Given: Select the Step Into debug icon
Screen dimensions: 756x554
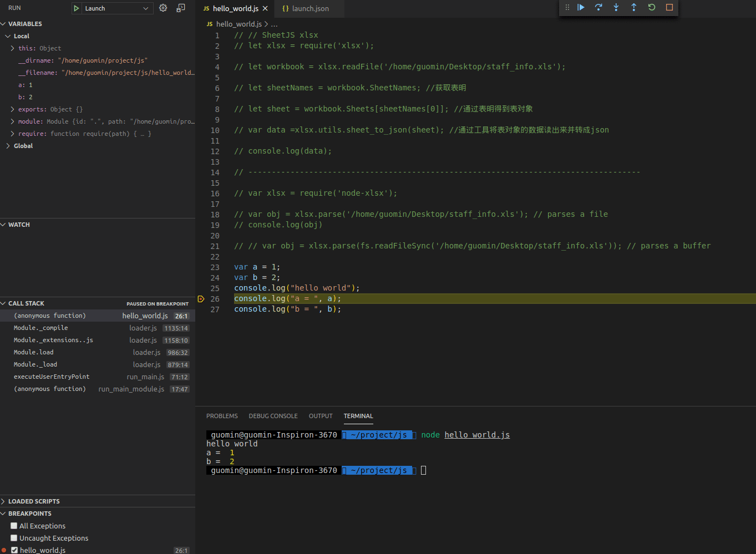Looking at the screenshot, I should 616,8.
